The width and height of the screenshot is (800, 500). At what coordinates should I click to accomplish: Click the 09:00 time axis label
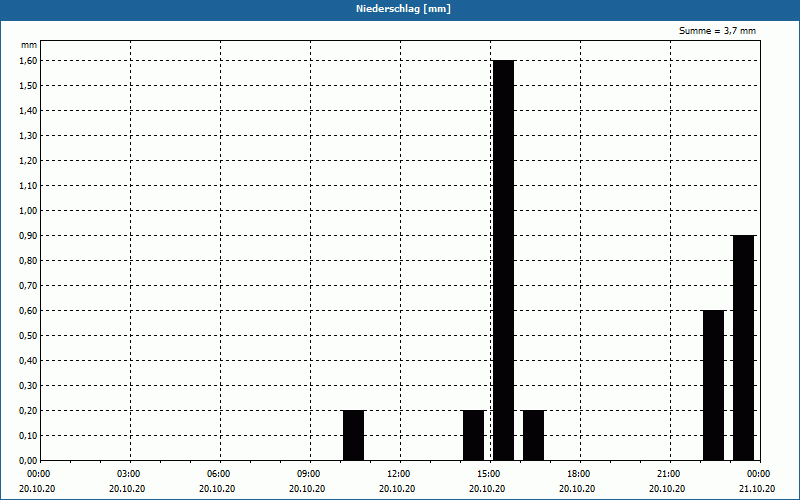pyautogui.click(x=309, y=474)
